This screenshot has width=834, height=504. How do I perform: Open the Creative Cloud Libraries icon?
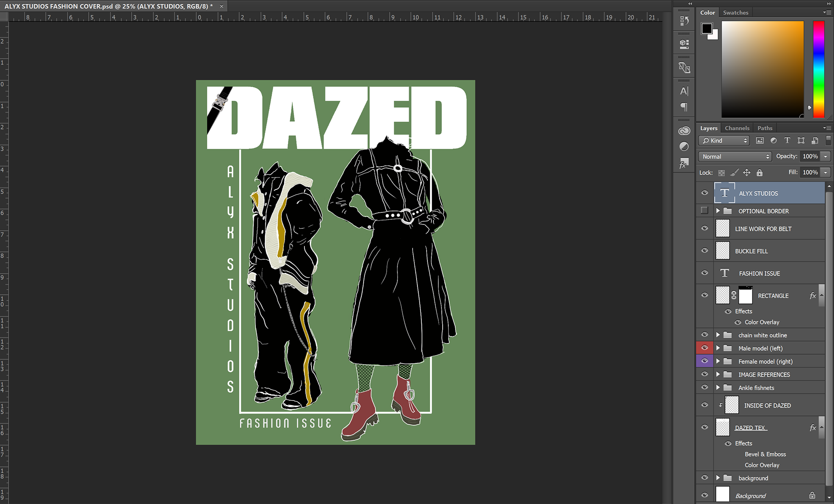684,131
